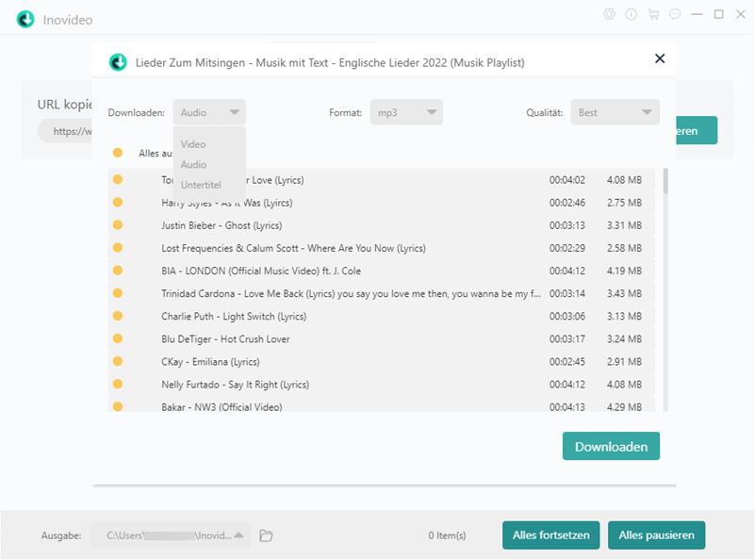Image resolution: width=755 pixels, height=560 pixels.
Task: Click duration 00:03:17 of Blu DeTiger row
Action: (x=567, y=339)
